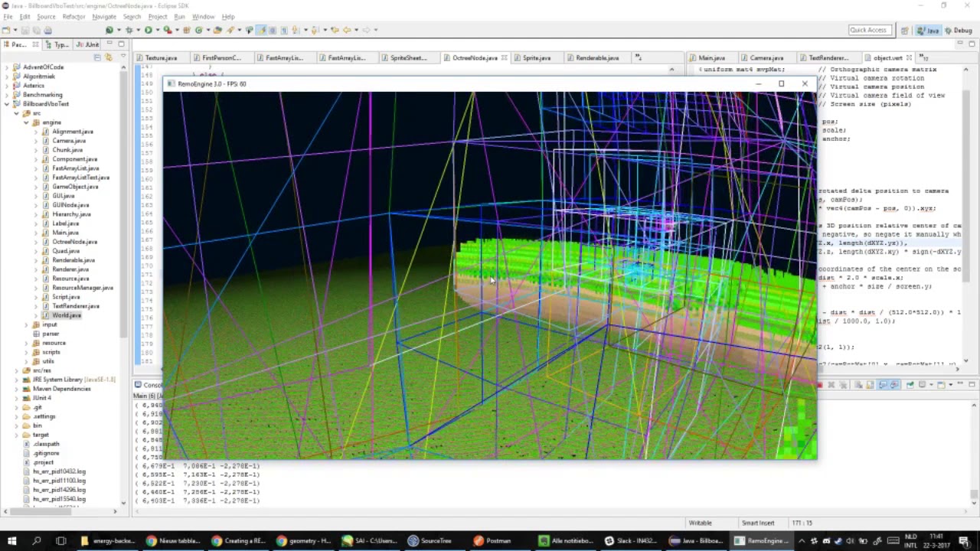
Task: Close the object.vert editor tab
Action: point(909,58)
